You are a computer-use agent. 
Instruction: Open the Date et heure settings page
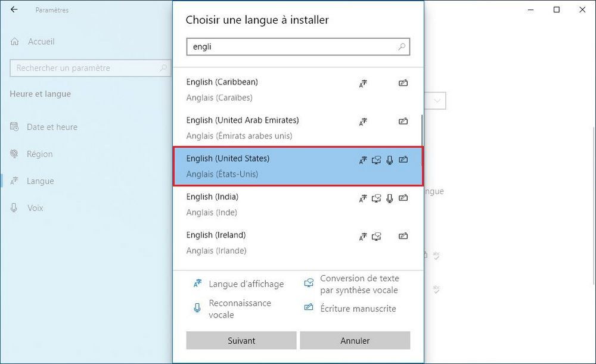click(52, 127)
